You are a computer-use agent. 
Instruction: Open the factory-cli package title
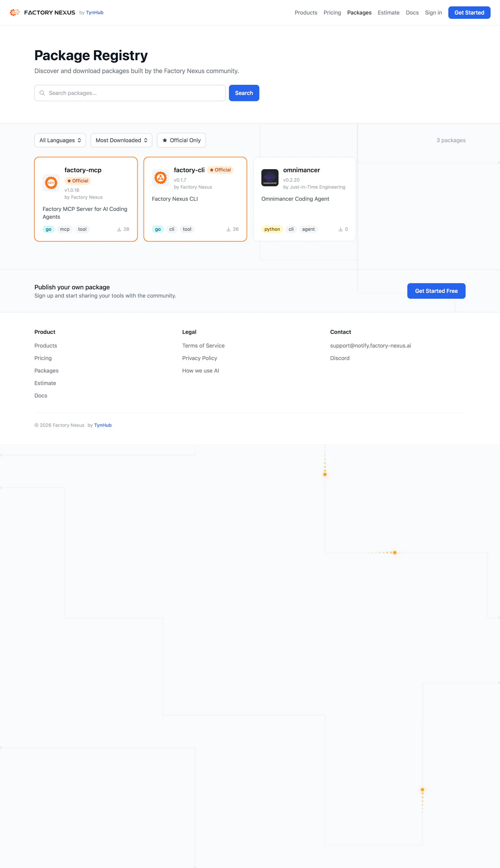189,170
